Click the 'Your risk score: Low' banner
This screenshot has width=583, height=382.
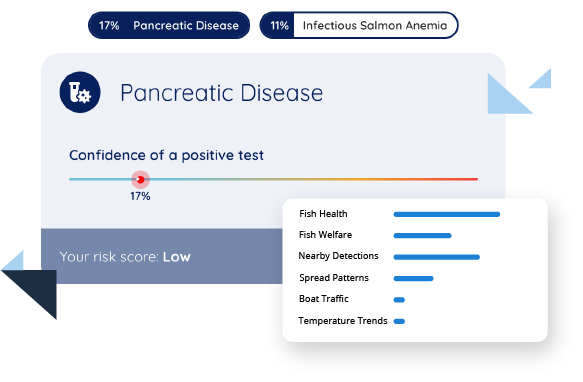pos(162,257)
